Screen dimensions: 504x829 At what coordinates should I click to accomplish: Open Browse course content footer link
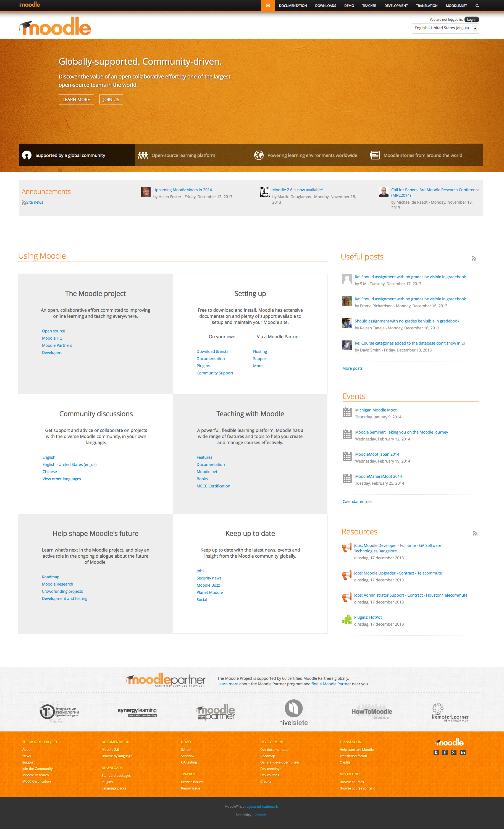click(357, 788)
